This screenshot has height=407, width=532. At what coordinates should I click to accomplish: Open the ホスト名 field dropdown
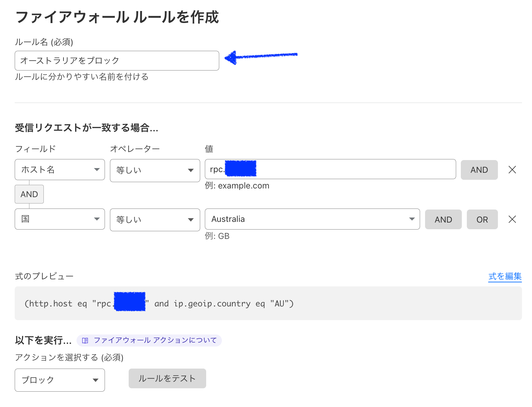[60, 169]
